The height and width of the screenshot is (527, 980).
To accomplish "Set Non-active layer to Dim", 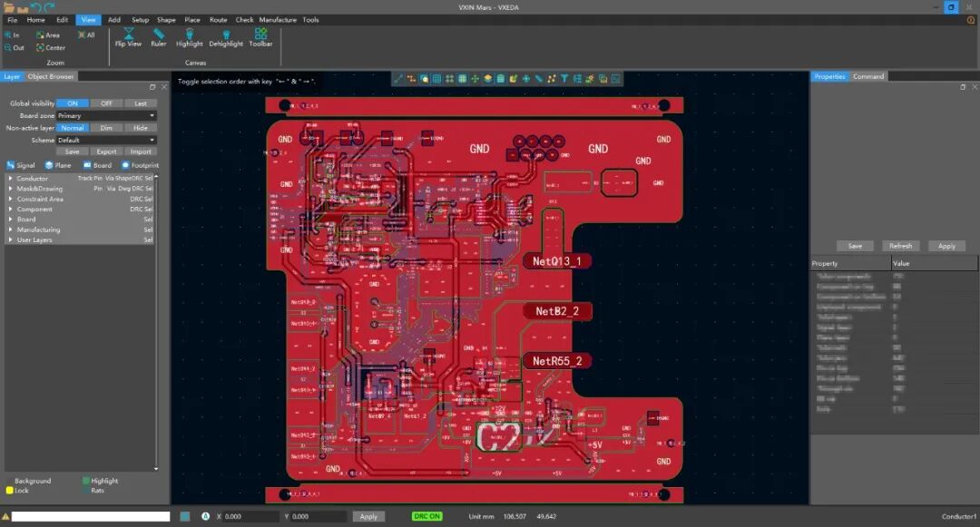I will (x=106, y=128).
